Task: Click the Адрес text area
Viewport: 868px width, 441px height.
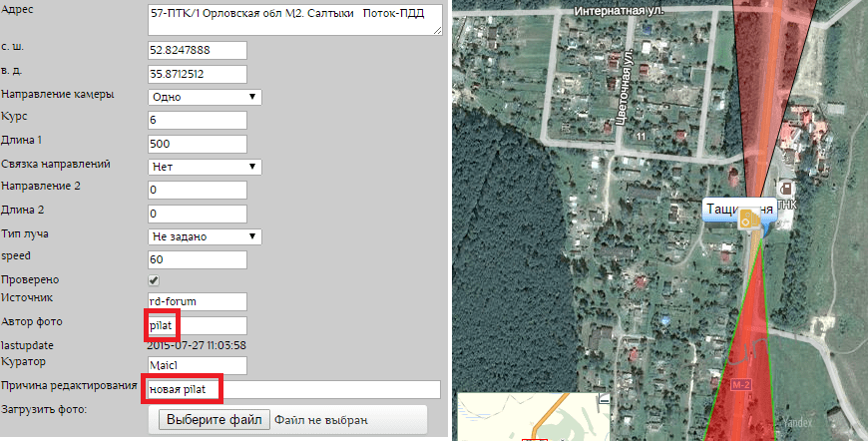Action: tap(294, 20)
